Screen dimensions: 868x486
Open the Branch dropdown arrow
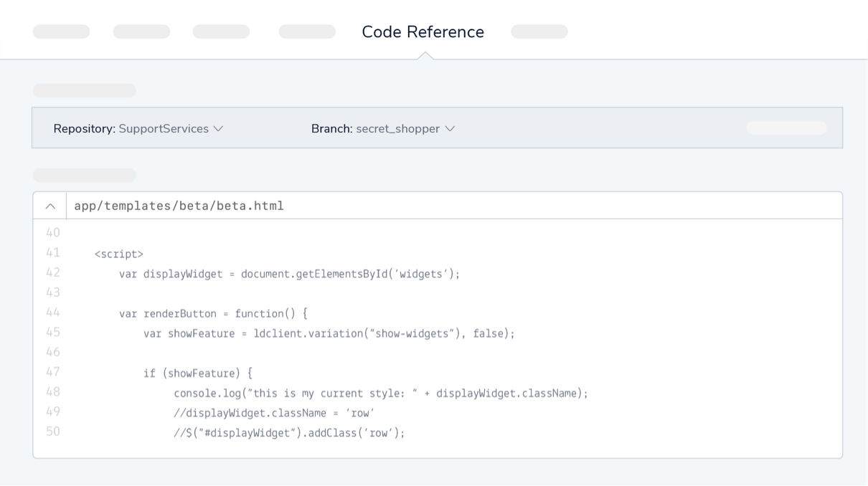(450, 129)
